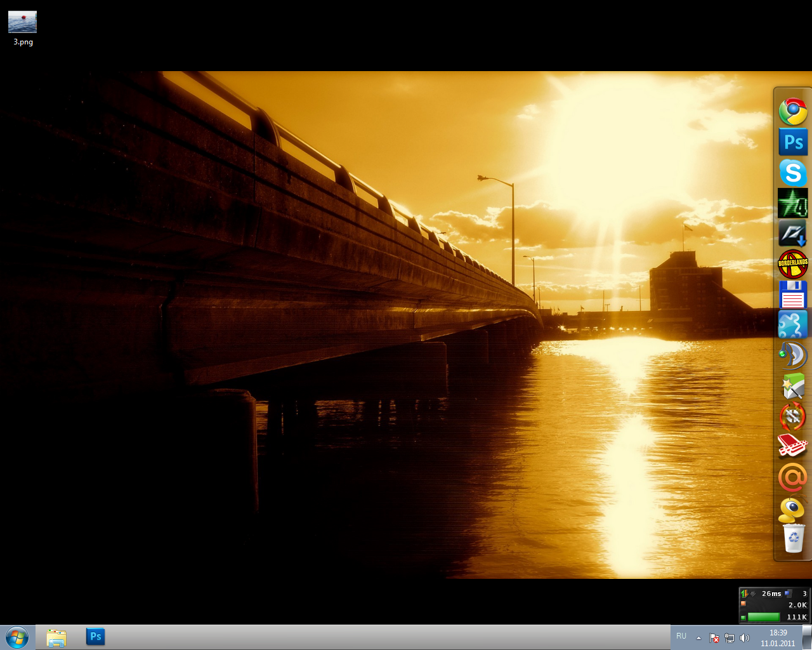Screen dimensions: 812x650
Task: Show hidden tray icons arrow
Action: tap(698, 638)
